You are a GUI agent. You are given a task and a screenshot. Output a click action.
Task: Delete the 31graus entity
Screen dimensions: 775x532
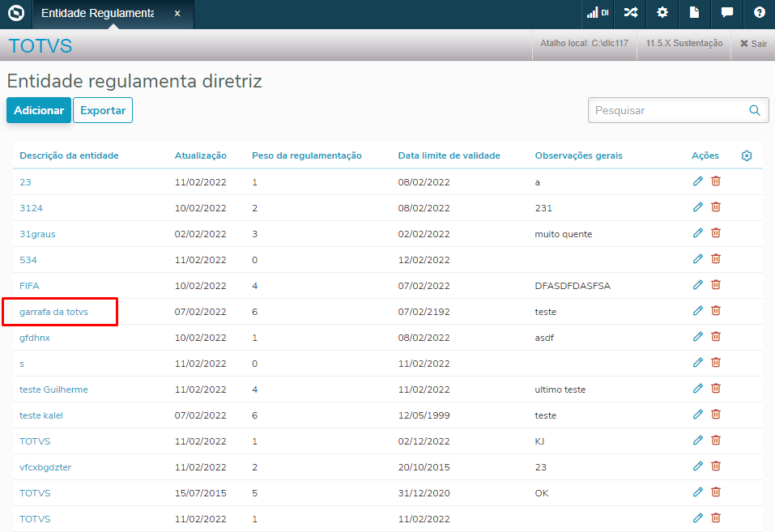(x=716, y=233)
